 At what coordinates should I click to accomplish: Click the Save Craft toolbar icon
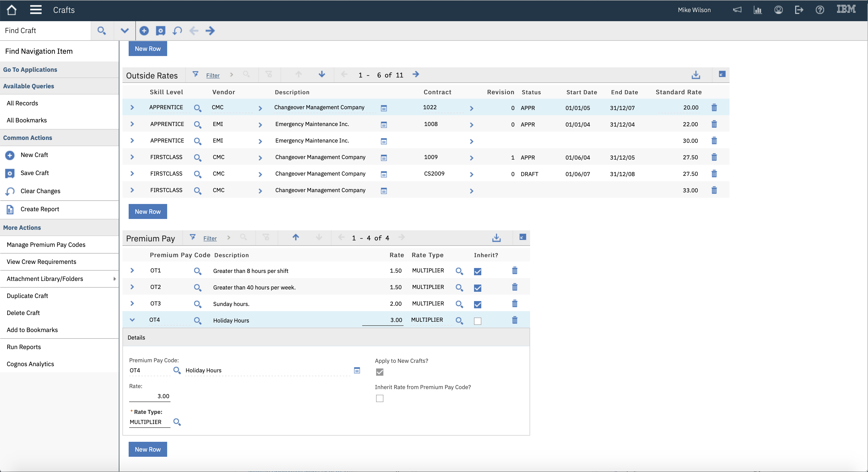pyautogui.click(x=160, y=31)
